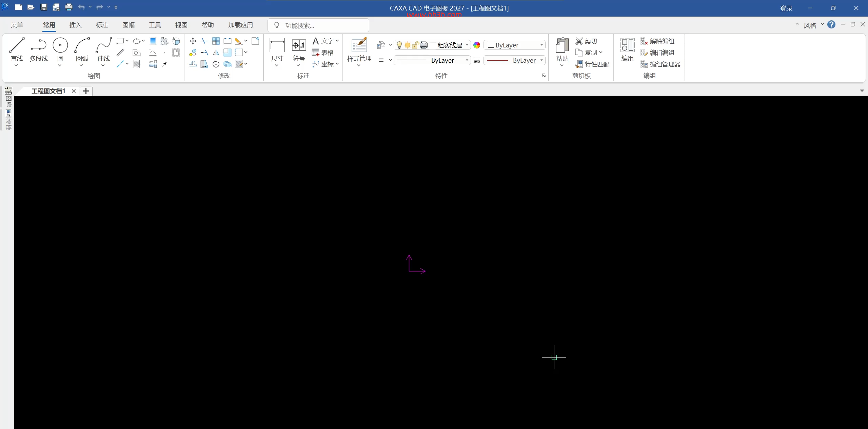Viewport: 868px width, 429px height.
Task: Expand the 文字 text dropdown
Action: (x=337, y=41)
